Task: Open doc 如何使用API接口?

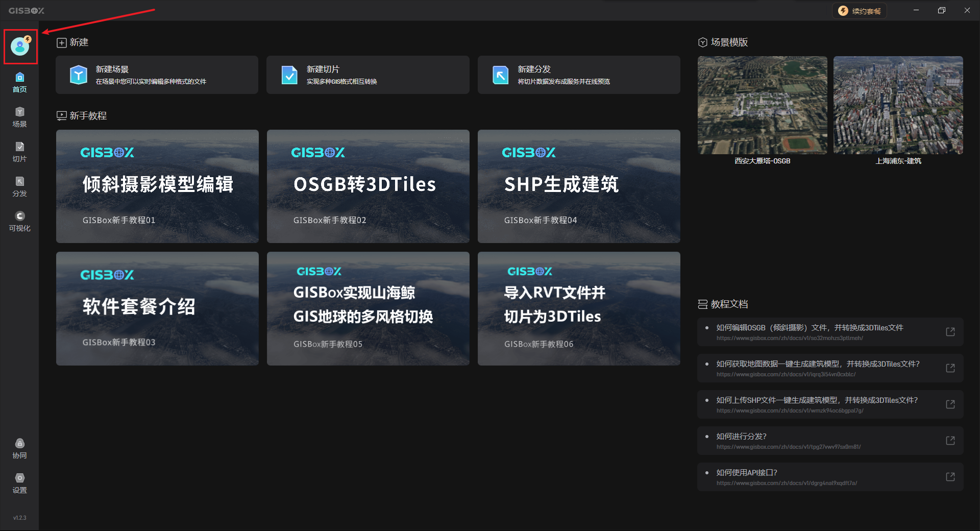Action: (x=830, y=477)
